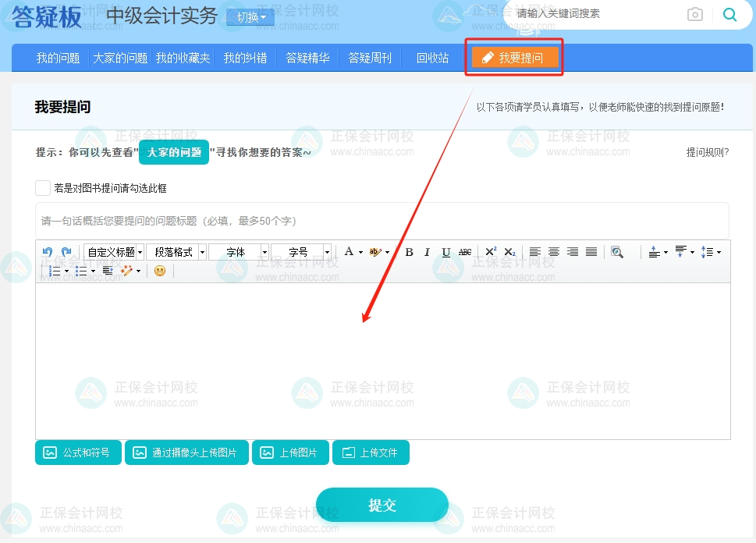This screenshot has height=543, width=756.
Task: Click the camera icon in search bar
Action: (694, 14)
